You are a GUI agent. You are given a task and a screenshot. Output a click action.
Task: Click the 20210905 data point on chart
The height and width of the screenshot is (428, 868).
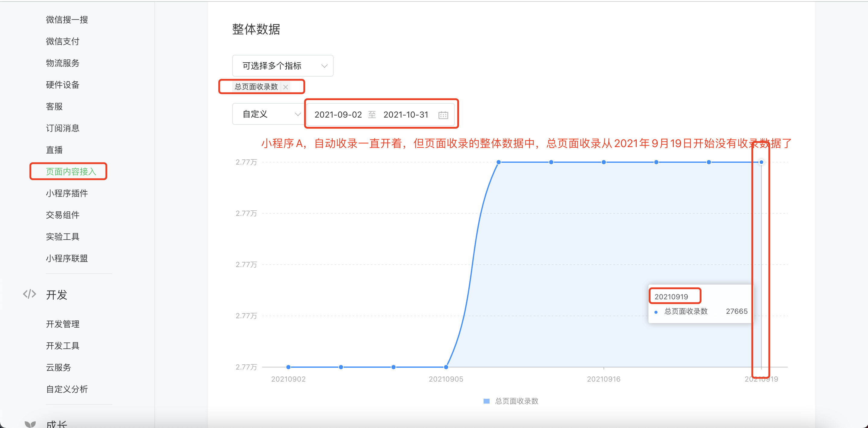point(446,367)
